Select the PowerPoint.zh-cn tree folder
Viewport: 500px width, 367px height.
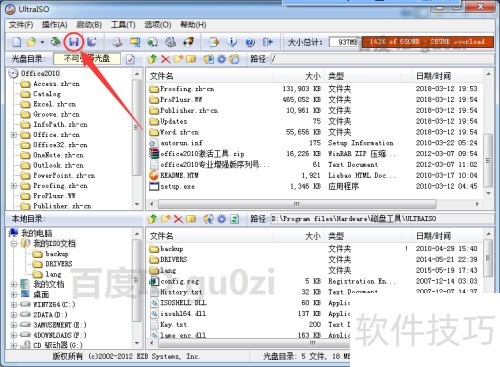(x=64, y=175)
